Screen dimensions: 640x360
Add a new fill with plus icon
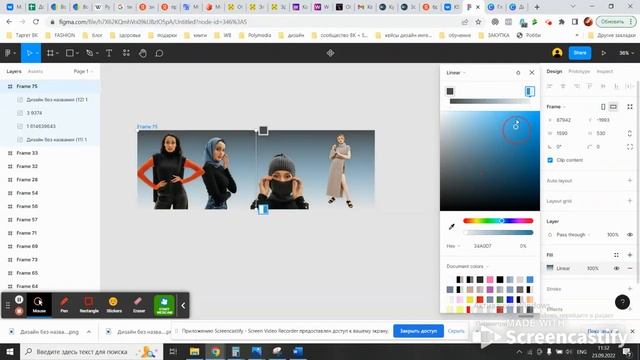(x=630, y=255)
